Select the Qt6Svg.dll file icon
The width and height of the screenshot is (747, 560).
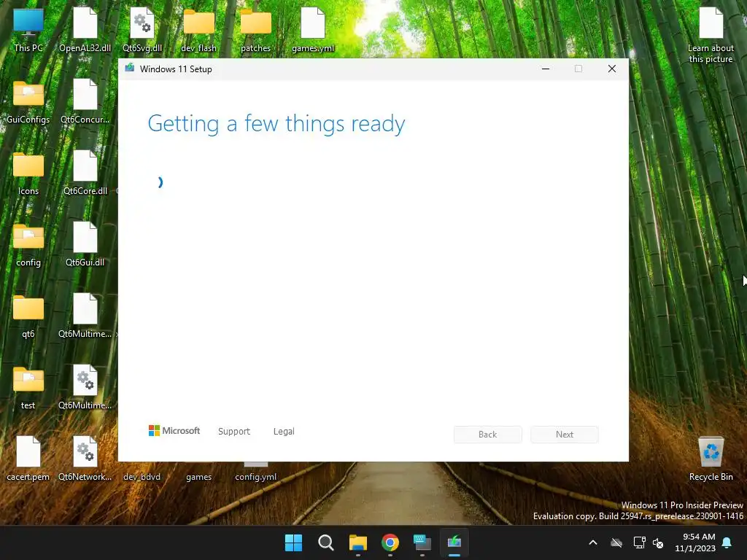(x=142, y=29)
